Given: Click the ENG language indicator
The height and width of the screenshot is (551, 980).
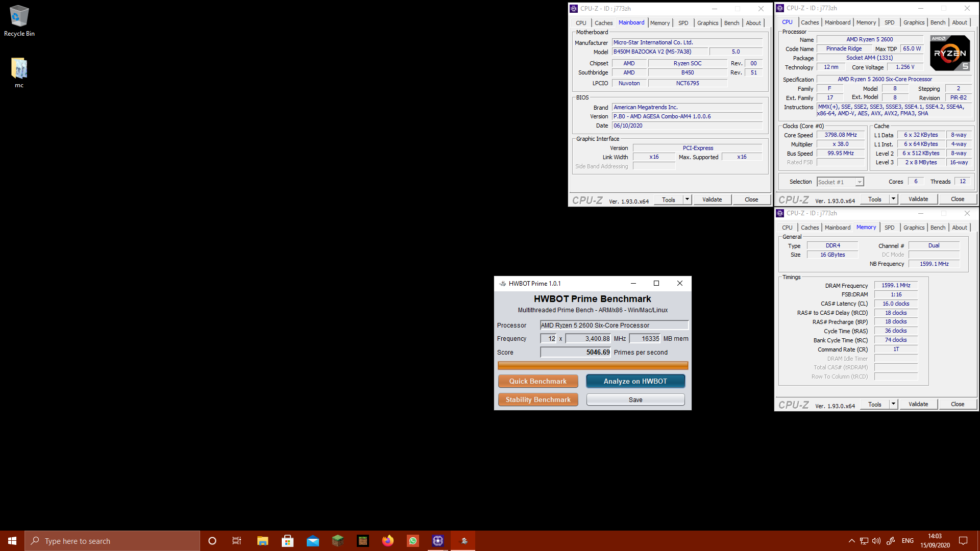Looking at the screenshot, I should click(908, 541).
